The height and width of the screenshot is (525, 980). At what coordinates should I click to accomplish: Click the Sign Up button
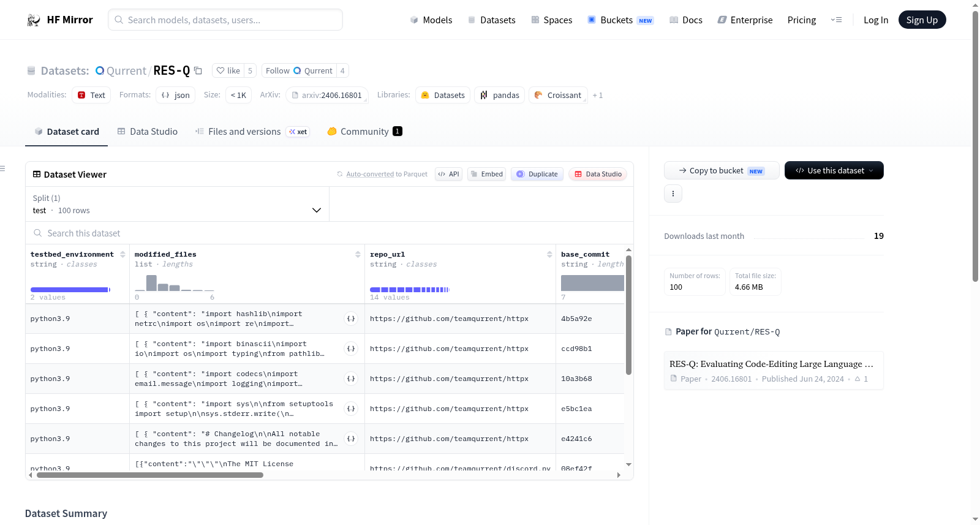tap(922, 20)
